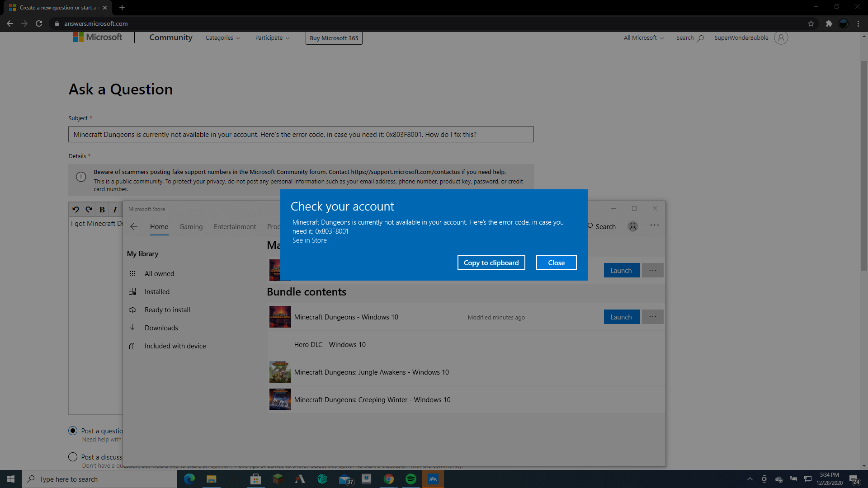The image size is (868, 488).
Task: Switch to the Gaming tab in Store
Action: tap(191, 227)
